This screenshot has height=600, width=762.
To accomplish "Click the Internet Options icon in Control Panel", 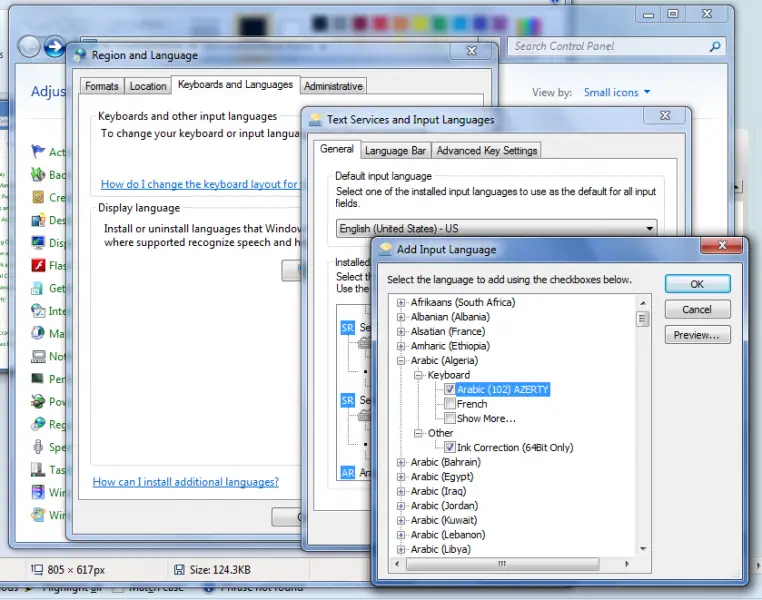I will pos(38,310).
